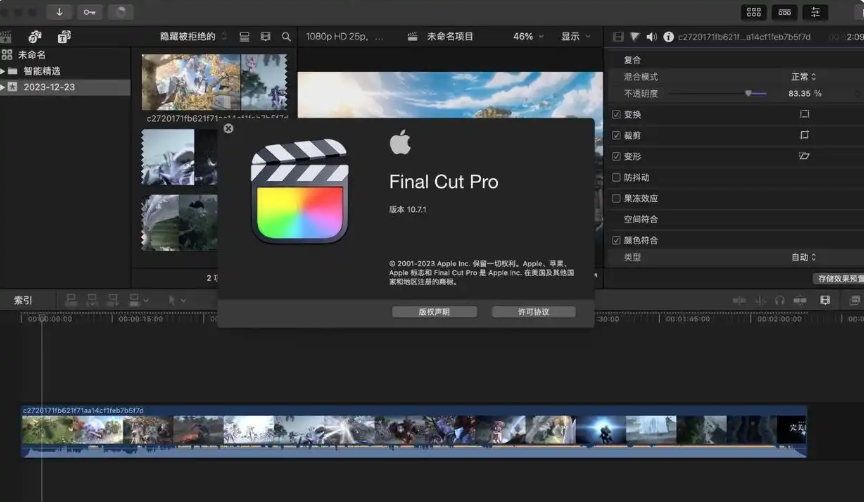Open the 混合模式 正常 dropdown
The image size is (864, 502).
coord(803,77)
